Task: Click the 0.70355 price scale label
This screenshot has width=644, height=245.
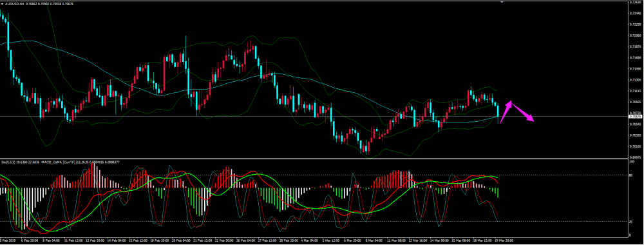Action: [636, 135]
